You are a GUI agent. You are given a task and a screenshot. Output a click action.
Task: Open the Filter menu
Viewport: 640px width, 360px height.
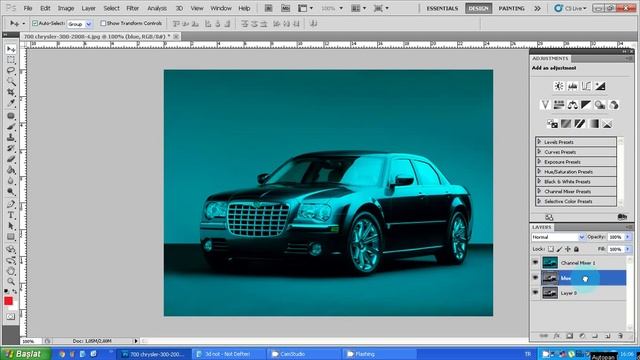pyautogui.click(x=133, y=8)
